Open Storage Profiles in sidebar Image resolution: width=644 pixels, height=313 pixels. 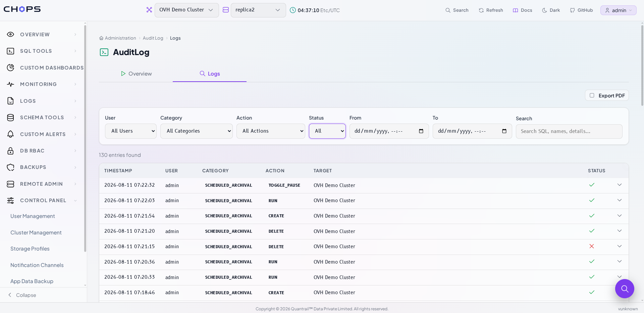[30, 249]
